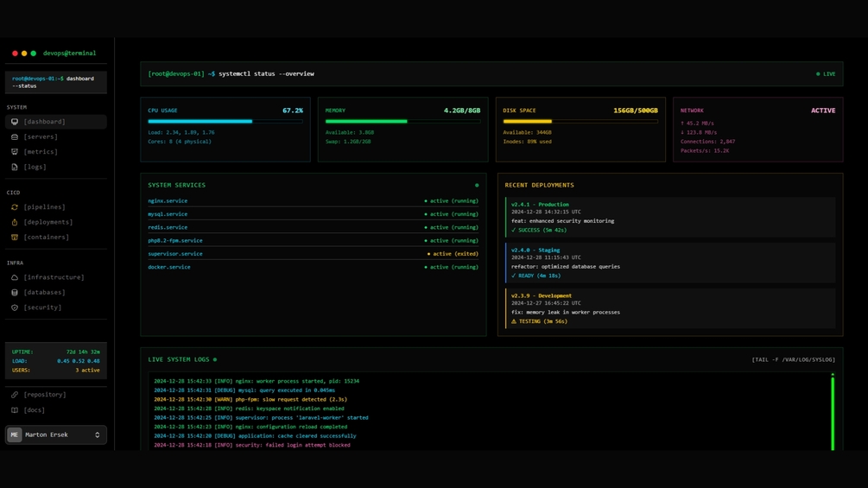Image resolution: width=868 pixels, height=488 pixels.
Task: Open v2.3.9 - Development deployment
Action: (670, 308)
